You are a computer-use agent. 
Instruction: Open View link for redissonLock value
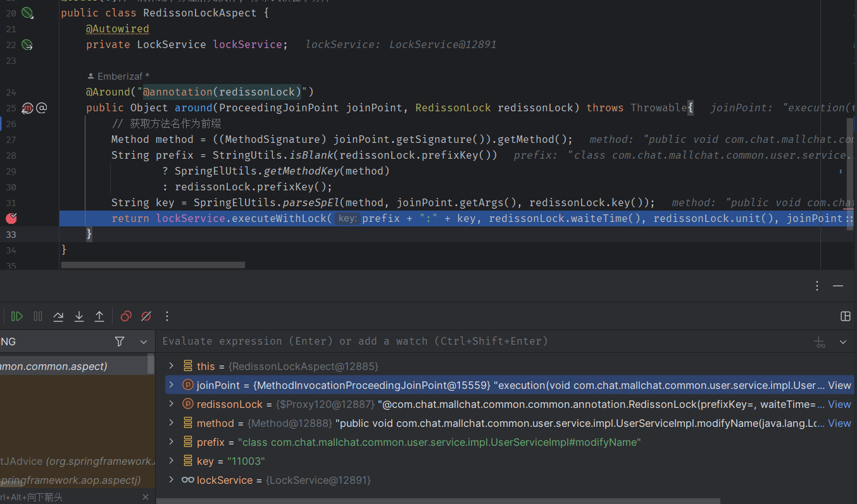click(839, 404)
